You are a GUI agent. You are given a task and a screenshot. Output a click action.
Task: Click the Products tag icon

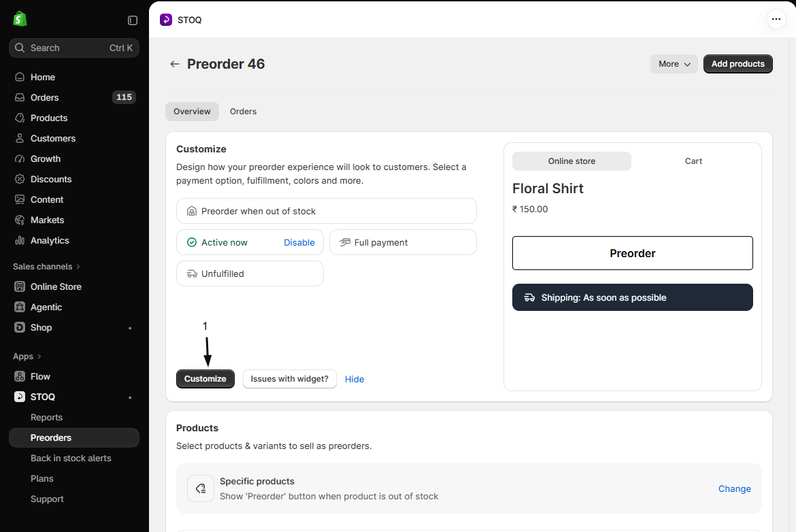[20, 118]
